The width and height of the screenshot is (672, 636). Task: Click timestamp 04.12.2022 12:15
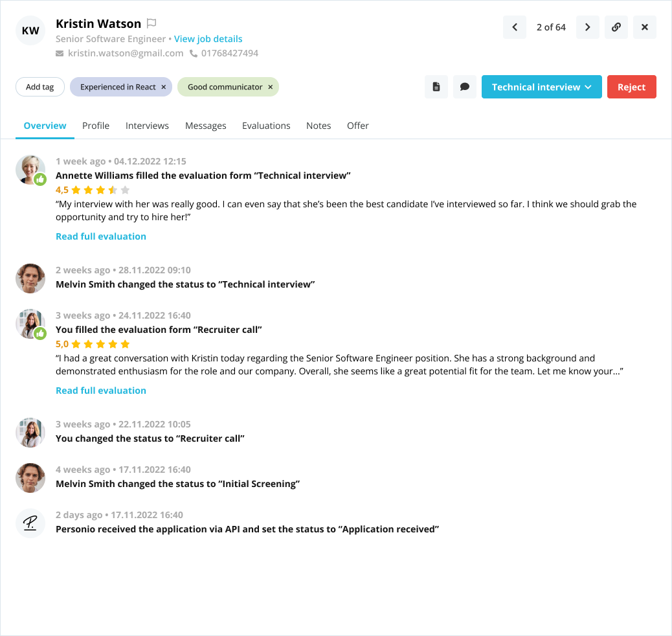point(150,161)
